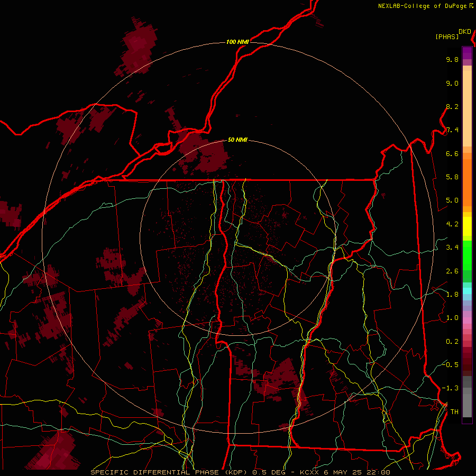Click the 3.4 value on the scale
Viewport: 476px width, 476px height.
pyautogui.click(x=452, y=248)
